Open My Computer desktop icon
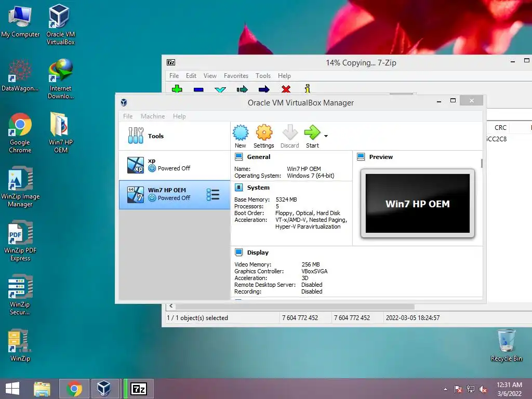The image size is (532, 399). [20, 22]
